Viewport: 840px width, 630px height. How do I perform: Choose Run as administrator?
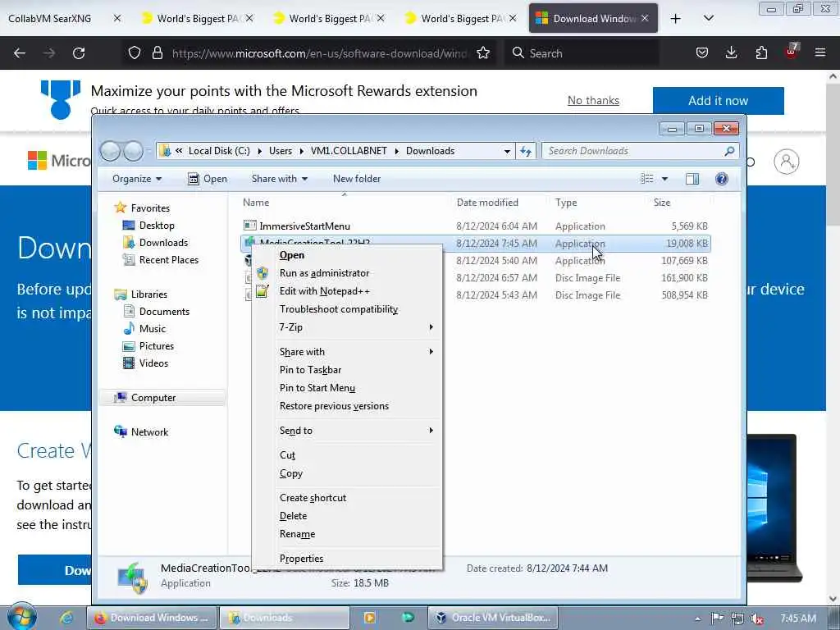346,273
